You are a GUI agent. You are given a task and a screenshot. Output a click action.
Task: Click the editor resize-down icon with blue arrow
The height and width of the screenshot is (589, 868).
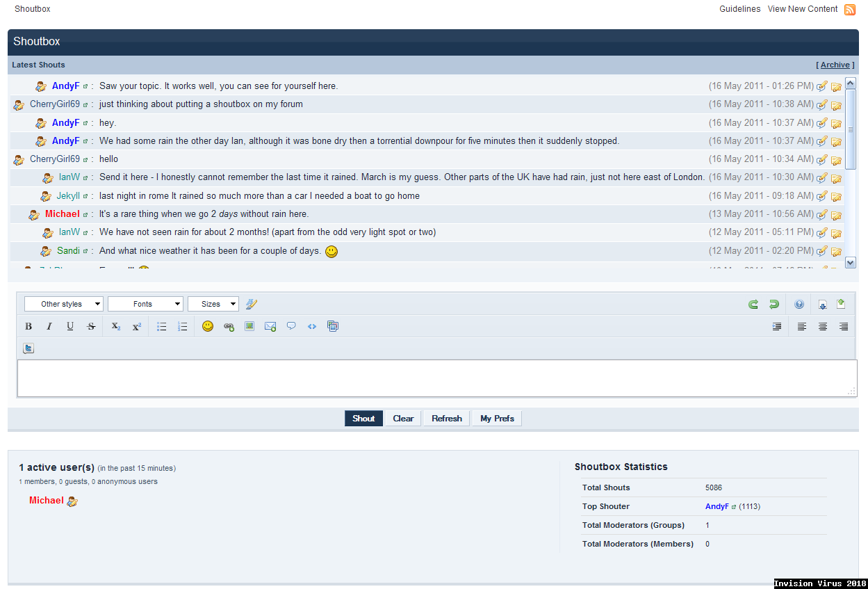[x=823, y=304]
